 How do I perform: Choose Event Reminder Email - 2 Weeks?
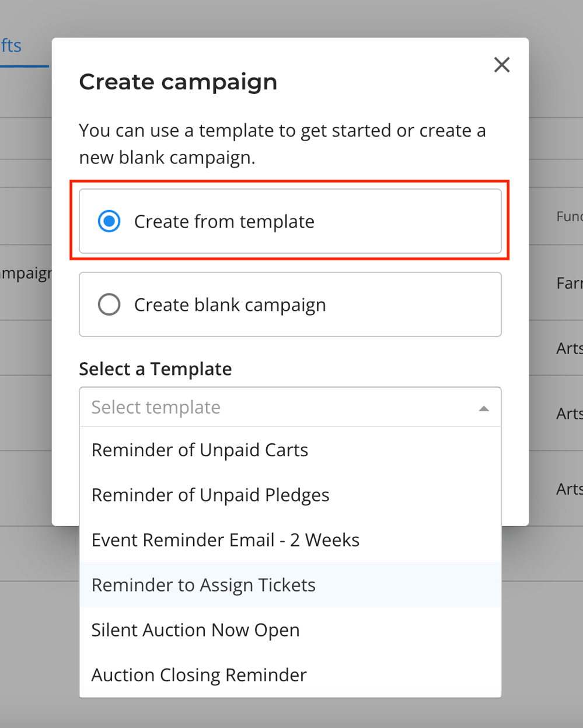225,540
